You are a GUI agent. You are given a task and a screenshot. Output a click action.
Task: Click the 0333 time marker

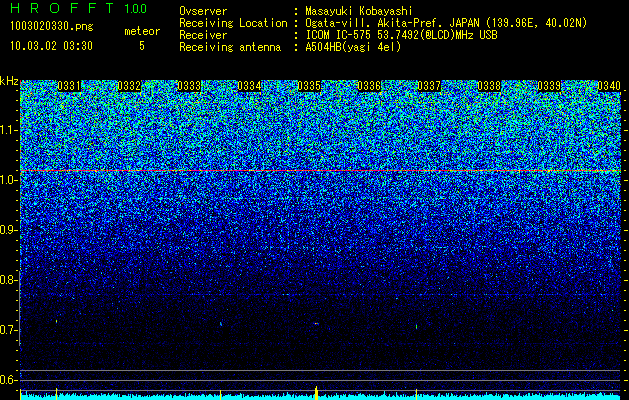click(189, 86)
